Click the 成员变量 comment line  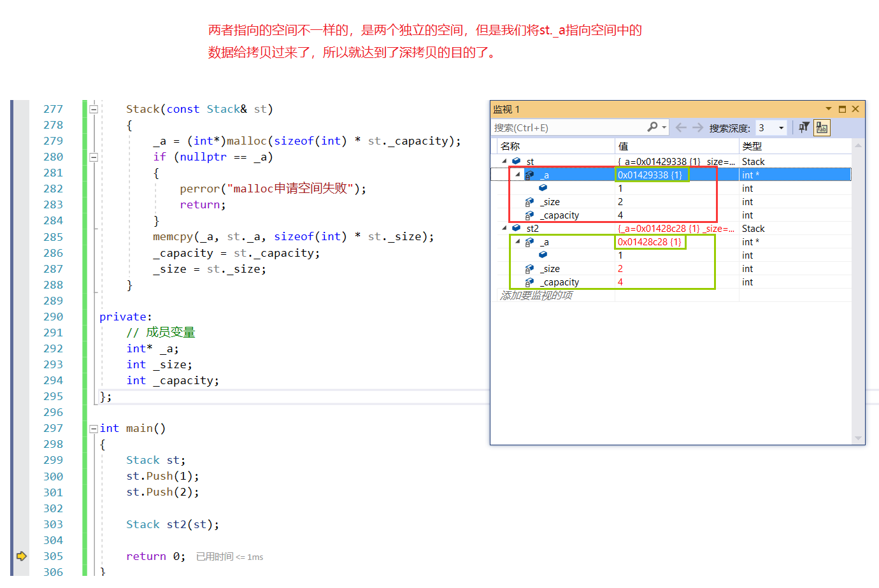[161, 332]
